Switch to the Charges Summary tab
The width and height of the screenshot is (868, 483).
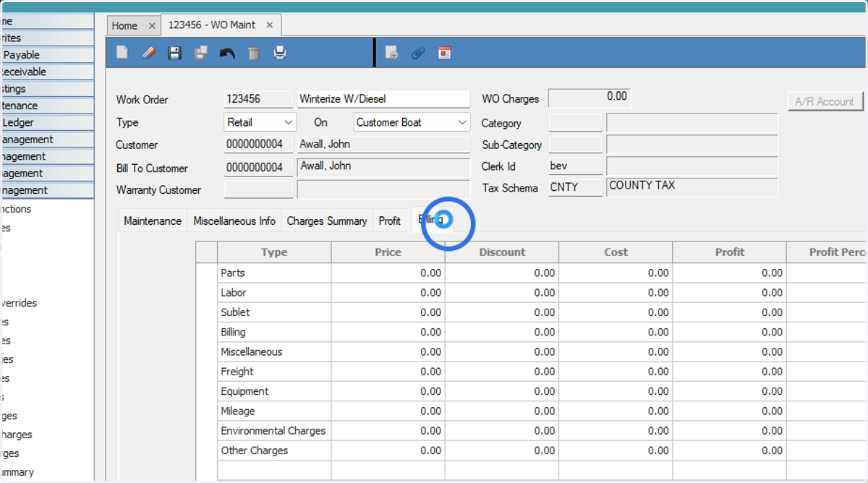(x=327, y=221)
